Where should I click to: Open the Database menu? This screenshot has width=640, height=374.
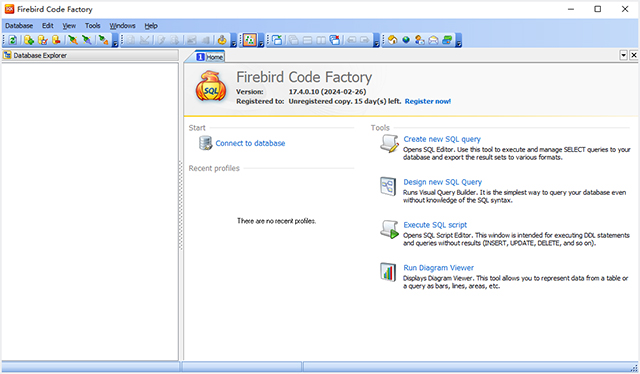tap(19, 26)
